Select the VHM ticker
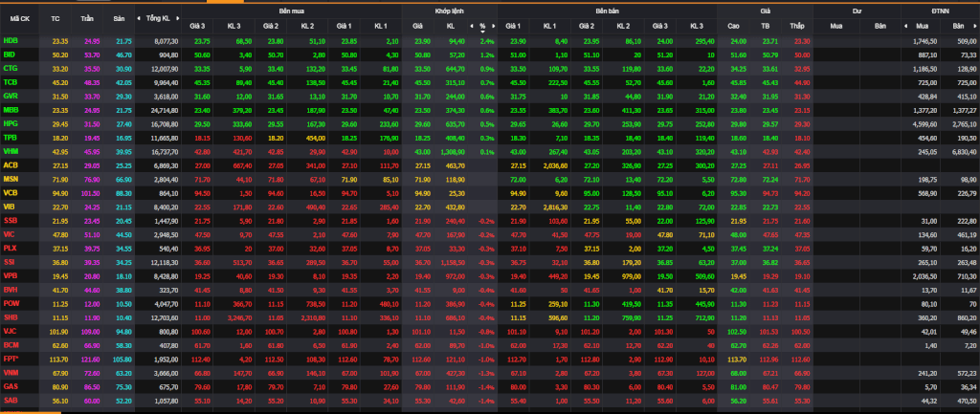This screenshot has width=980, height=414. pos(11,150)
